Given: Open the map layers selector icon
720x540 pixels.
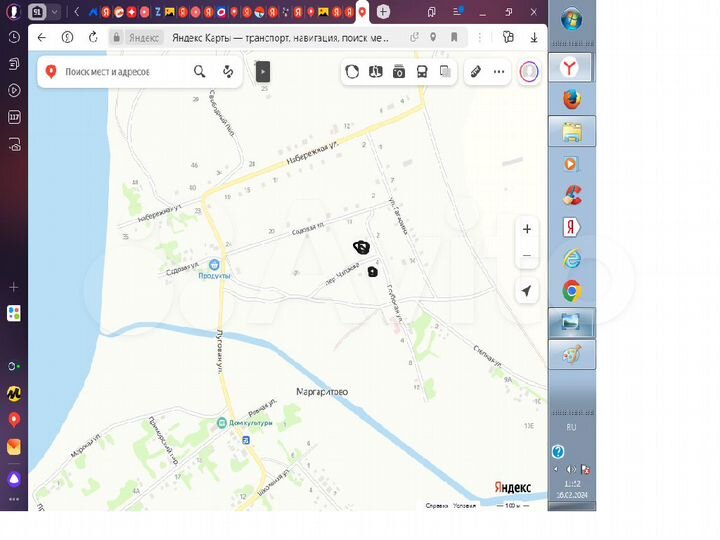Looking at the screenshot, I should click(x=445, y=72).
